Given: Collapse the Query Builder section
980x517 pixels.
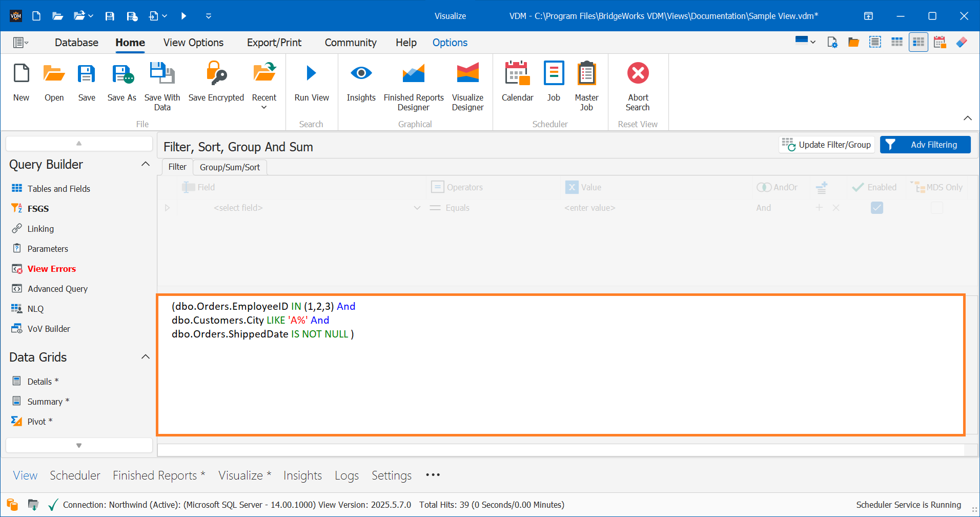Looking at the screenshot, I should (145, 163).
